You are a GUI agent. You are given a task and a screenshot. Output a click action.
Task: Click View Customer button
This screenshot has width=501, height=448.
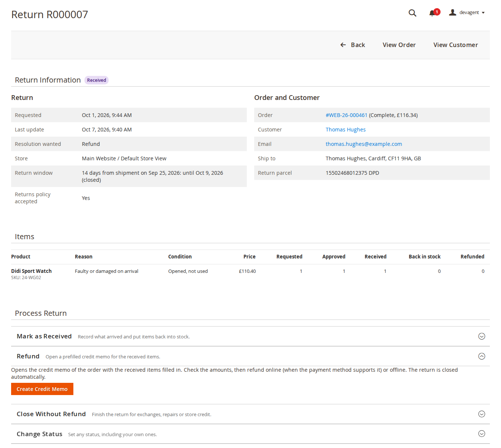click(x=456, y=45)
